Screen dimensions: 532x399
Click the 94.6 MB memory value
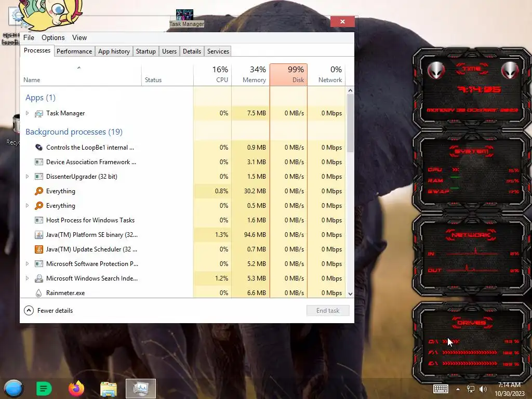(x=255, y=235)
